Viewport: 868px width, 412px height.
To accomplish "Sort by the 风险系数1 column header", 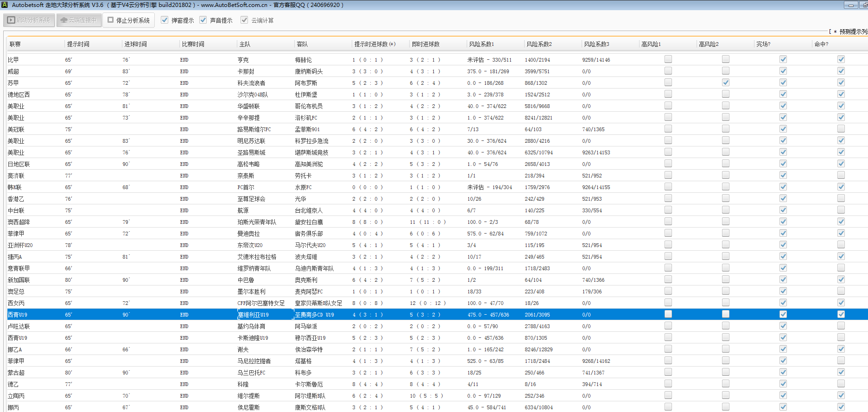I will [x=482, y=44].
